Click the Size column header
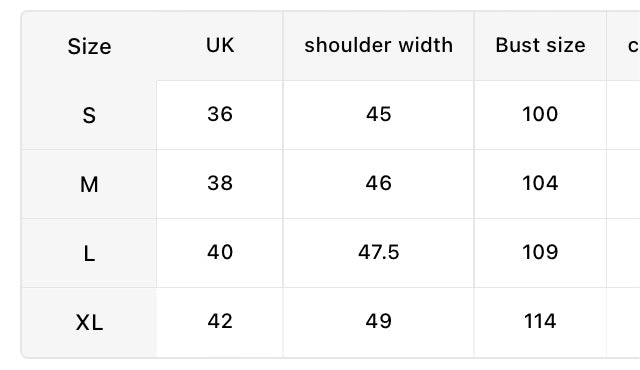This screenshot has height=370, width=640. (x=89, y=46)
